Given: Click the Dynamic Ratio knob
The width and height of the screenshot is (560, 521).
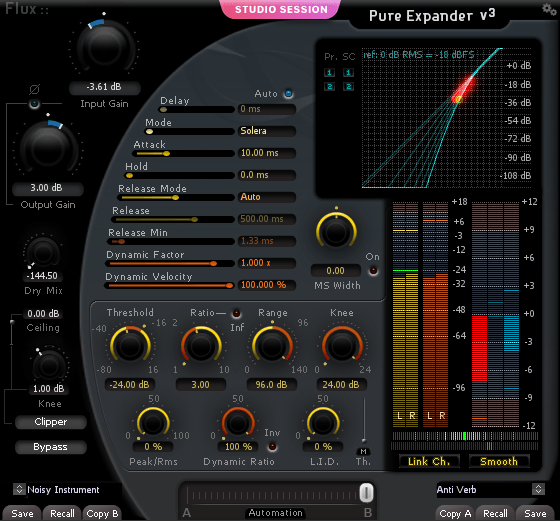Looking at the screenshot, I should pyautogui.click(x=238, y=423).
